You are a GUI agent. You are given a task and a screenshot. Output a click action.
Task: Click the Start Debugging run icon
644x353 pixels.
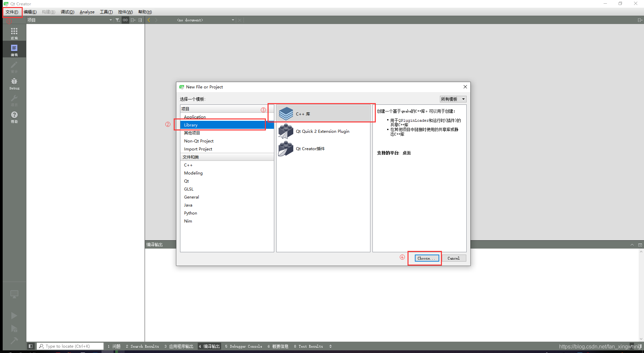[14, 329]
